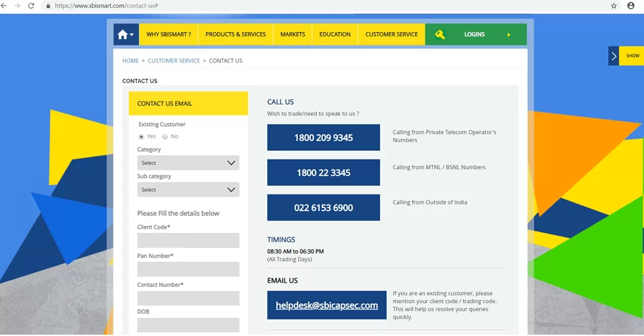Click 'Calling from MTNL / BSNL Numbers' text

tap(439, 168)
